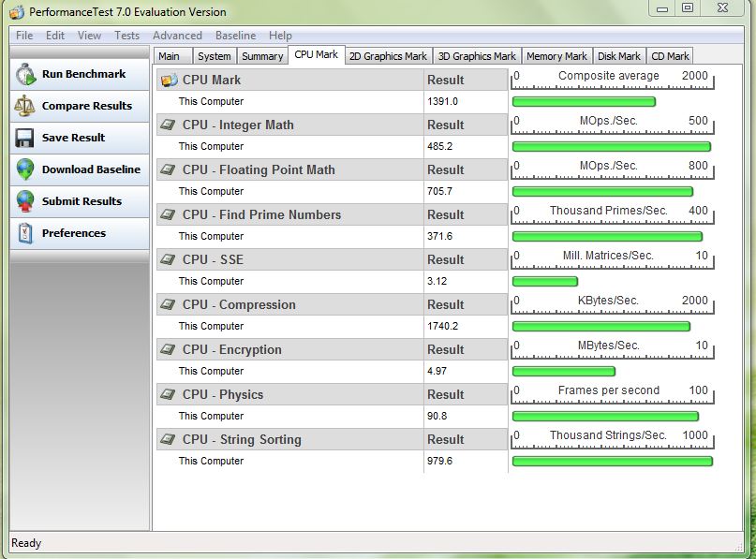Image resolution: width=756 pixels, height=559 pixels.
Task: Open Preferences from the sidebar label
Action: [x=74, y=233]
